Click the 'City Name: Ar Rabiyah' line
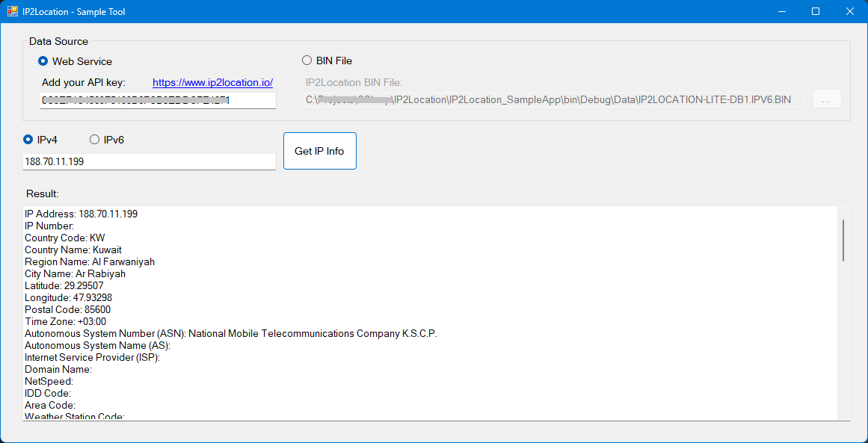868x443 pixels. [x=76, y=273]
